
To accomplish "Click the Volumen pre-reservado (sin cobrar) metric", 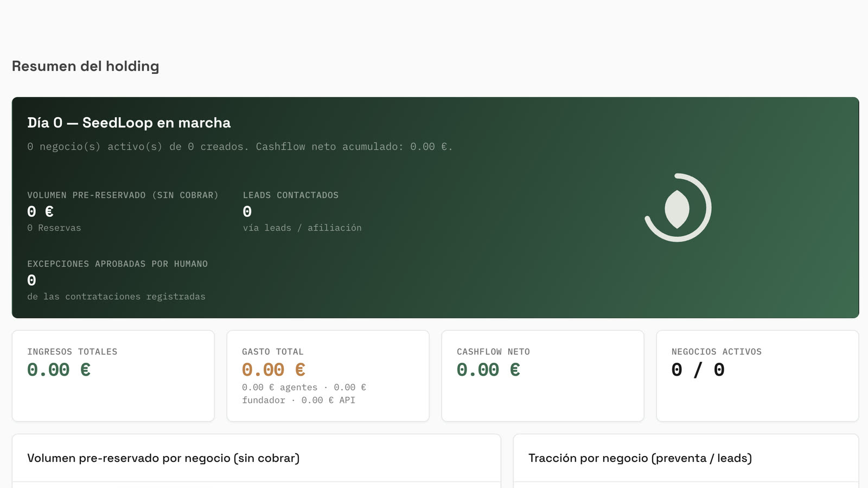I will [123, 211].
